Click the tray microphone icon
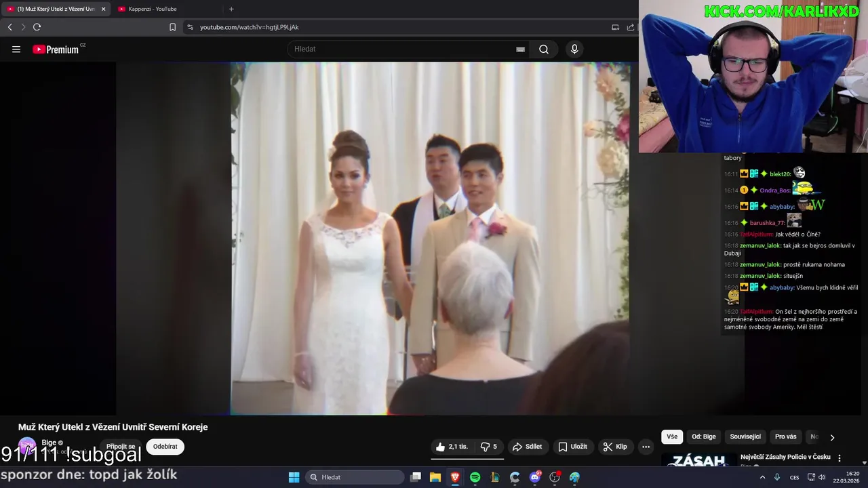 click(777, 477)
